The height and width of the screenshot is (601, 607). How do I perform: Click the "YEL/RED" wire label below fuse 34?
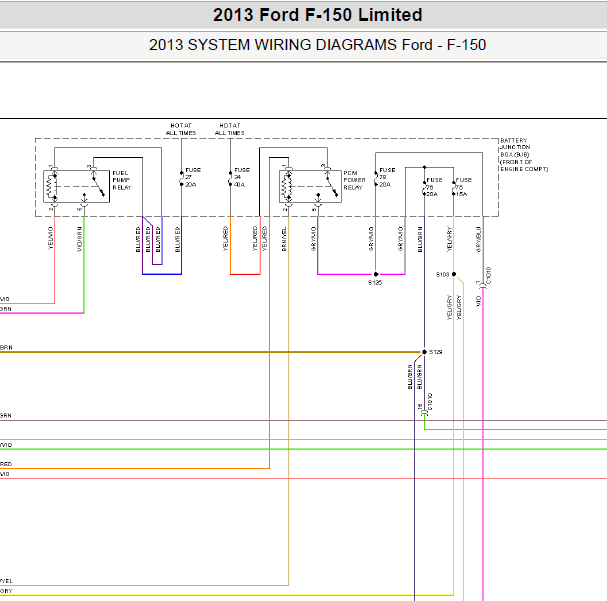coord(226,239)
